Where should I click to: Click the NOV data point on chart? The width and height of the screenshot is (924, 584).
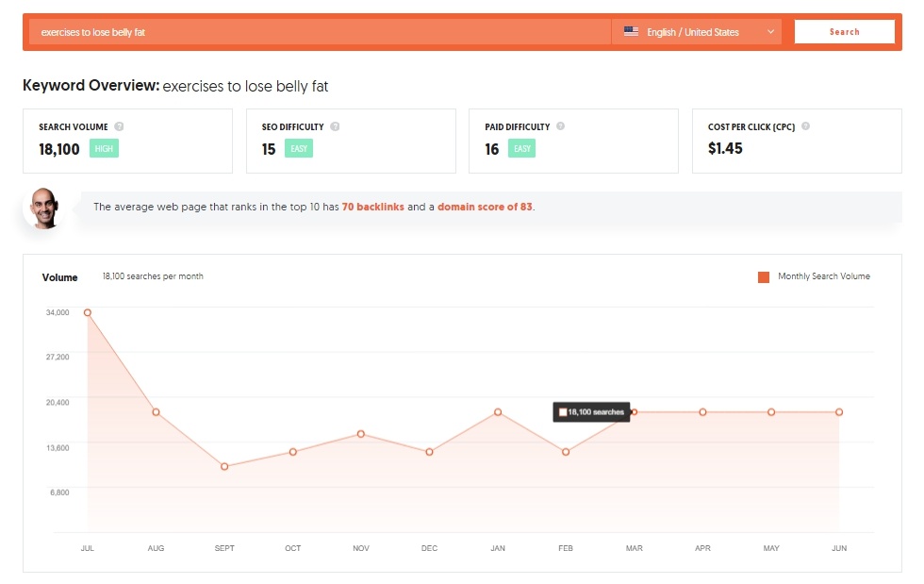coord(361,434)
